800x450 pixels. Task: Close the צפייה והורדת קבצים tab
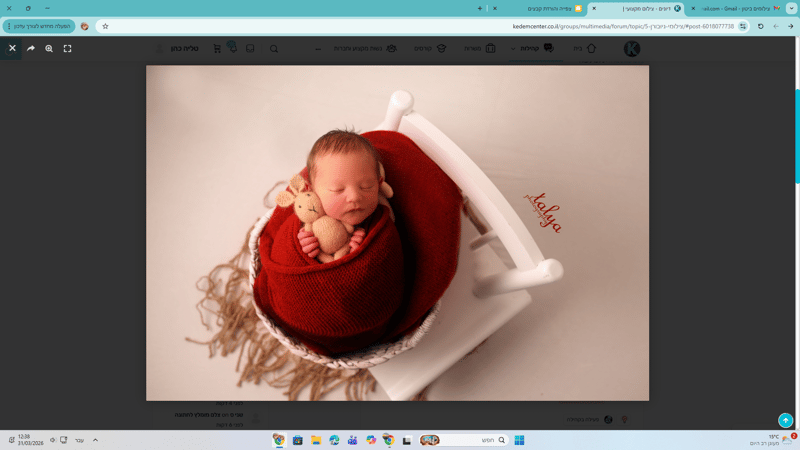495,9
